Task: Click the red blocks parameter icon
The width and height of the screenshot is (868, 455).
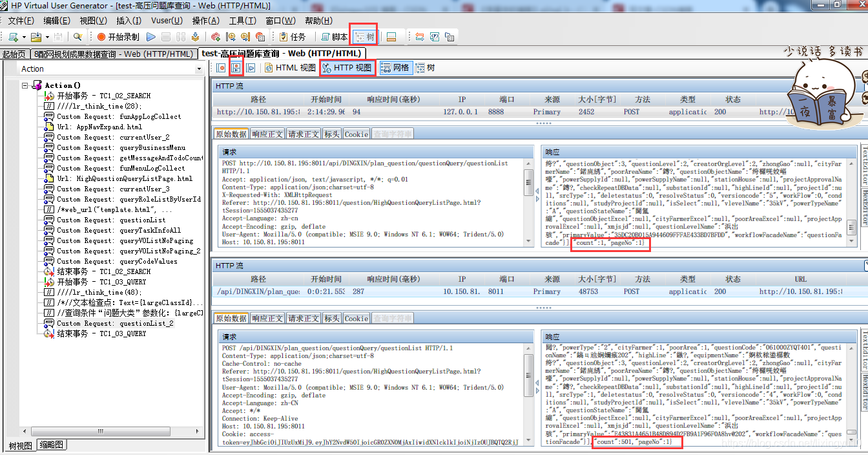Action: pyautogui.click(x=216, y=37)
